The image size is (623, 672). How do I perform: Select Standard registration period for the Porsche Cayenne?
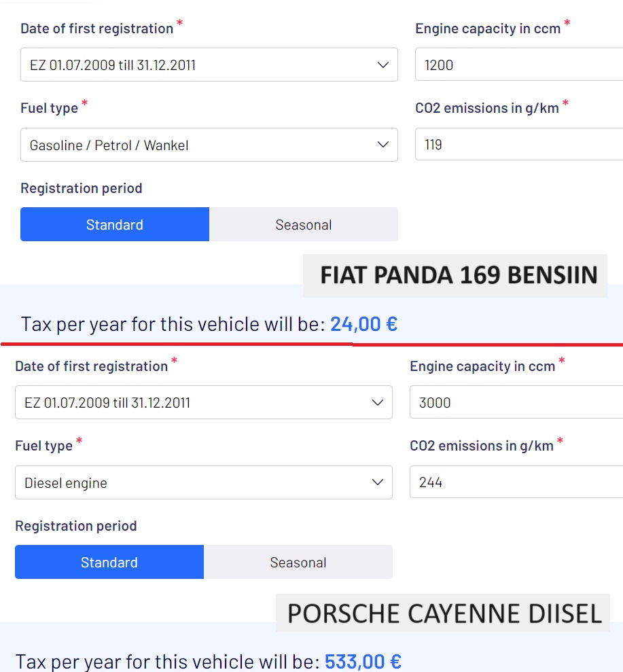pyautogui.click(x=109, y=563)
